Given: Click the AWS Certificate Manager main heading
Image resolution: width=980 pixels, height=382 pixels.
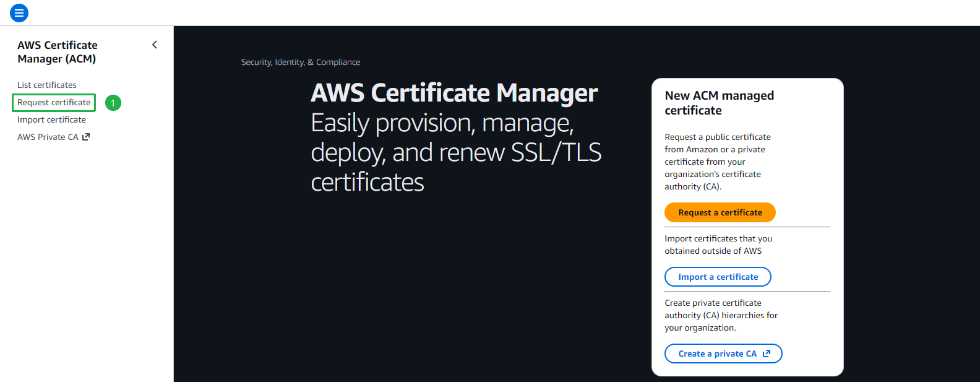Looking at the screenshot, I should [454, 93].
